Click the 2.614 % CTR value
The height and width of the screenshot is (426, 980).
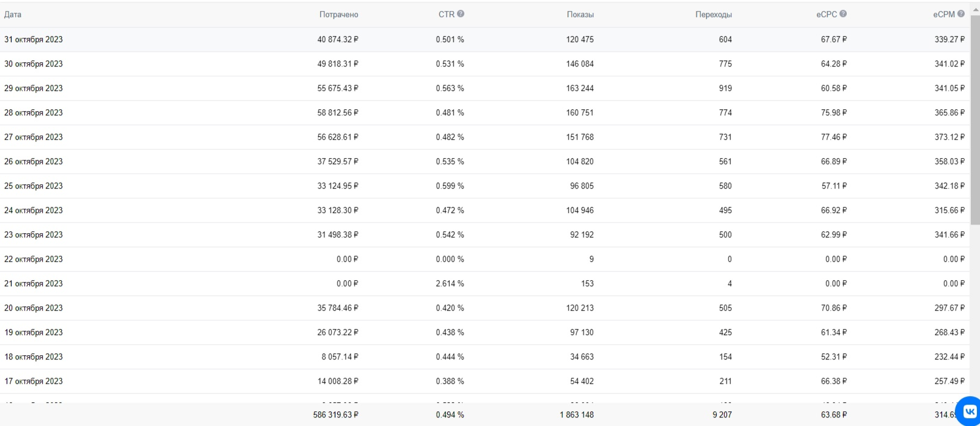tap(450, 284)
